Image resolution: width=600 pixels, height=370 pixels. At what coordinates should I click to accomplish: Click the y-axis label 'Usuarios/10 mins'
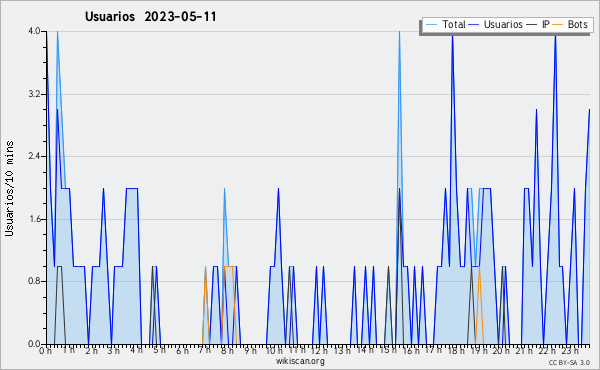pos(9,188)
